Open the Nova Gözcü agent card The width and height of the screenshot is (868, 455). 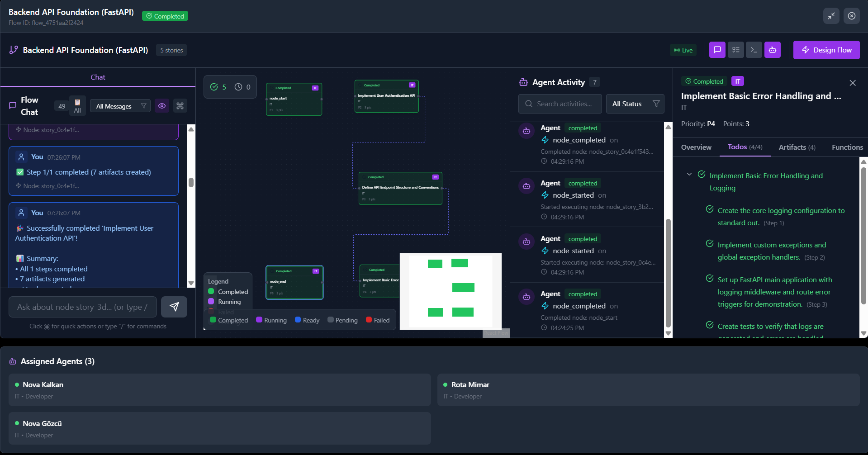tap(220, 428)
